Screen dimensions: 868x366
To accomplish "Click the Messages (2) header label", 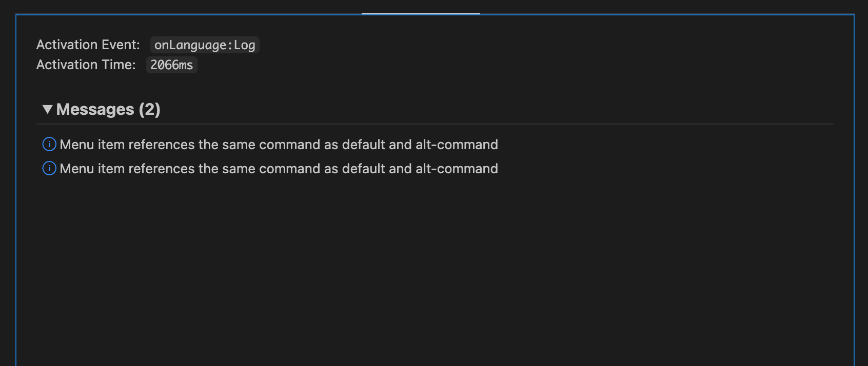I will [x=109, y=109].
